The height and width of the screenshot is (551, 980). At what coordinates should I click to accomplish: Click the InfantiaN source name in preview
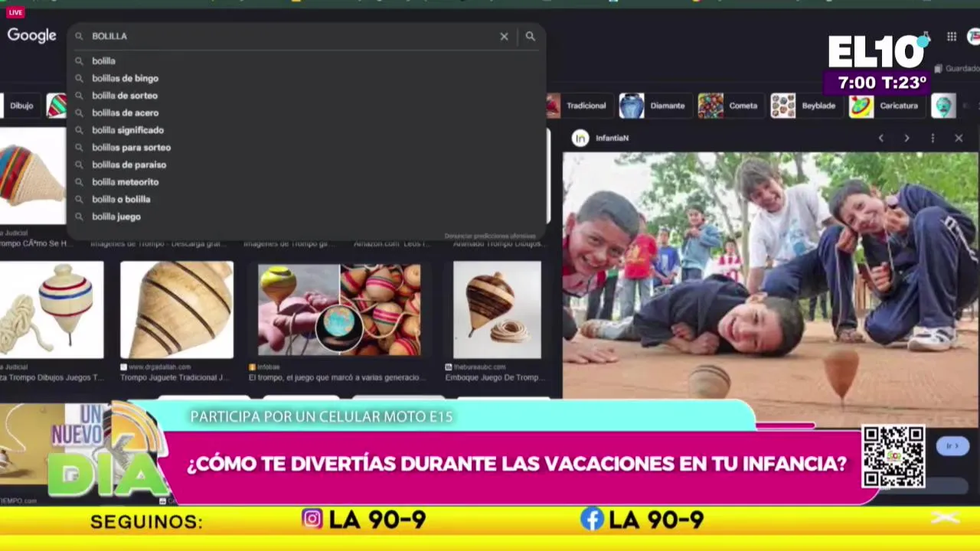(x=612, y=138)
